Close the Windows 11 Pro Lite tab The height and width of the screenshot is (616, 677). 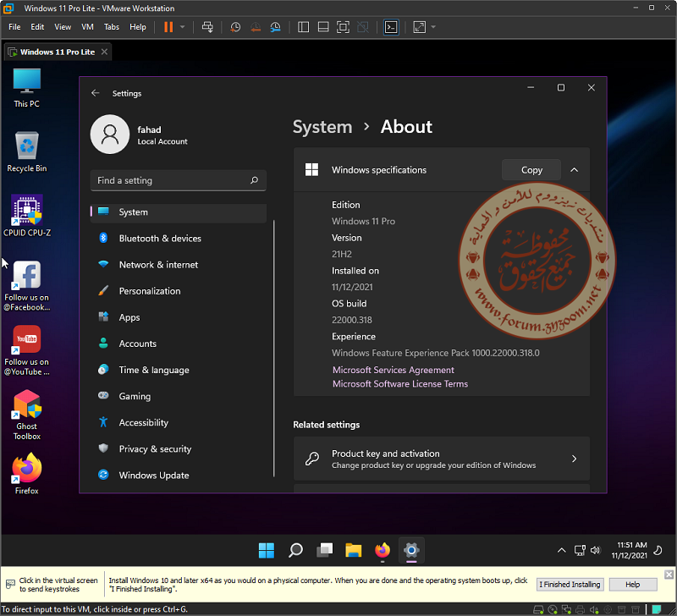(104, 52)
